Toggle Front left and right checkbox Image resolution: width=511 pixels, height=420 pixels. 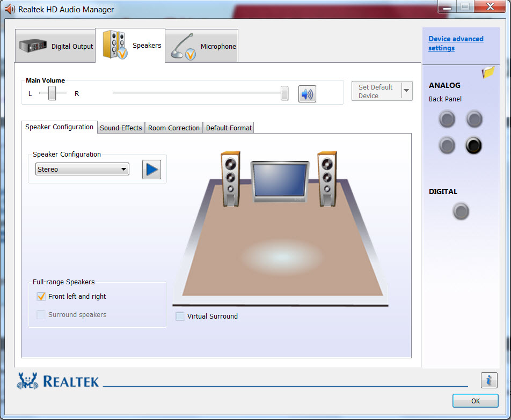[x=41, y=296]
